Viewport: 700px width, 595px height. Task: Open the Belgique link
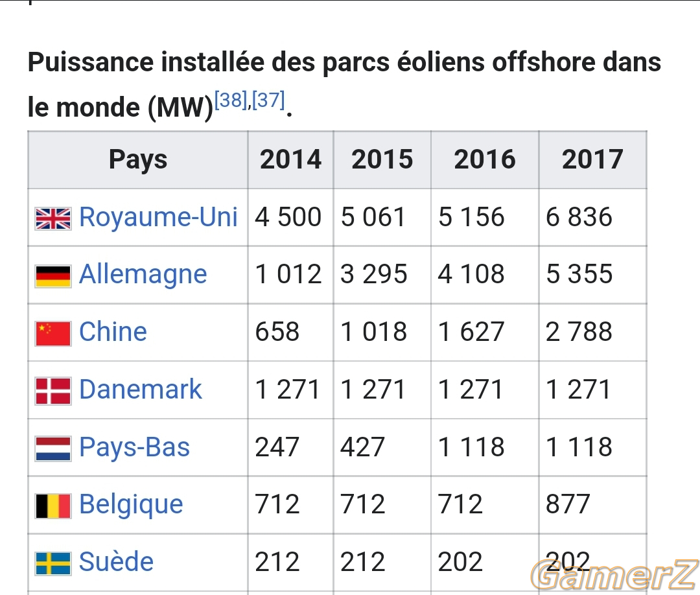(x=131, y=505)
